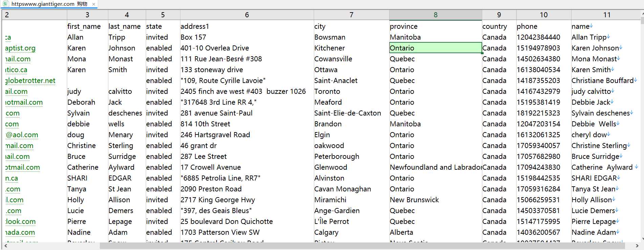
Task: Click address '1703 Patterson View SW'
Action: click(247, 232)
